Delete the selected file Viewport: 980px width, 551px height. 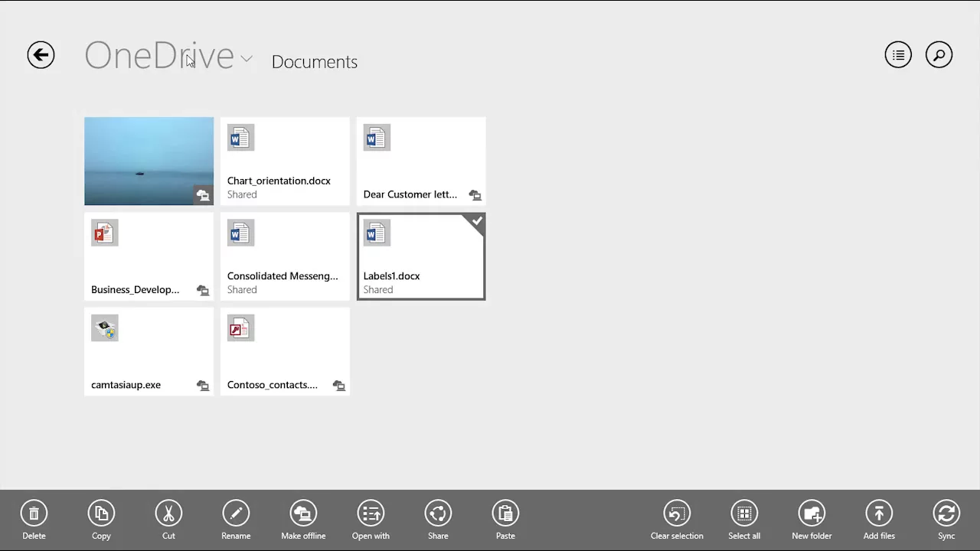click(x=34, y=520)
